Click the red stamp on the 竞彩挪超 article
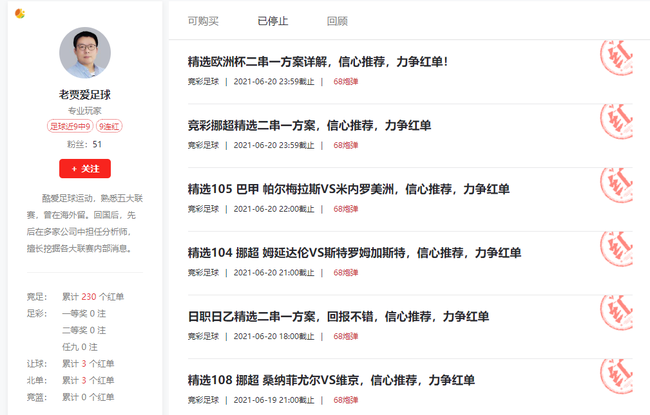The width and height of the screenshot is (650, 415). (x=616, y=121)
